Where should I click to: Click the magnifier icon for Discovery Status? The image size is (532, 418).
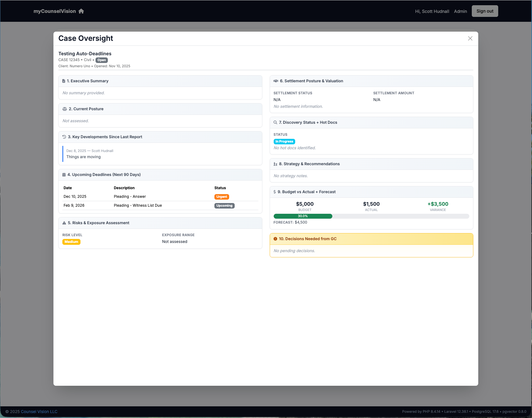[x=276, y=123]
